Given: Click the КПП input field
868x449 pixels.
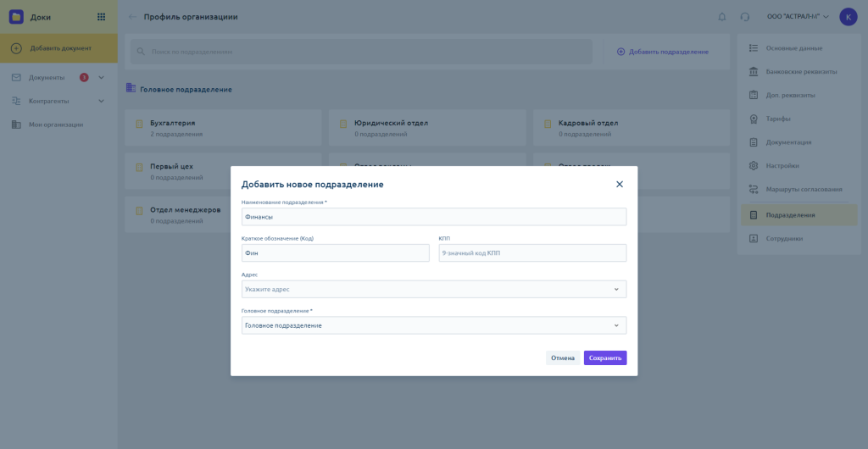Looking at the screenshot, I should point(531,252).
